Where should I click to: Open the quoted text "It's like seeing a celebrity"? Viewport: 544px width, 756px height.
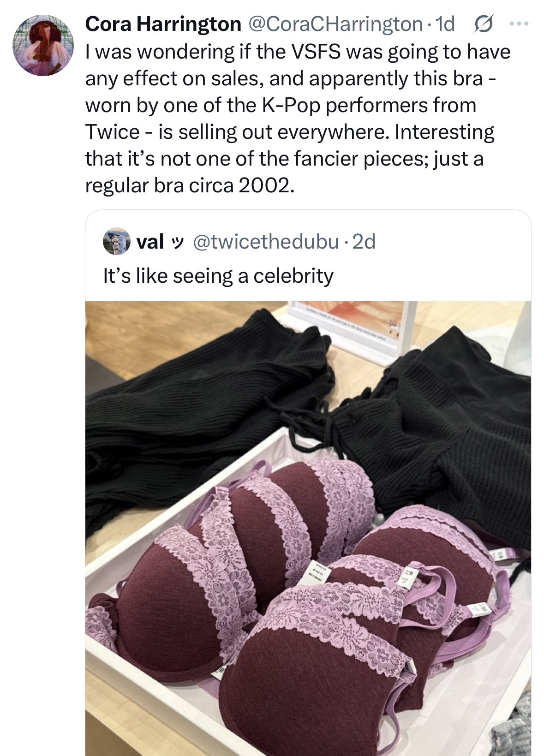pyautogui.click(x=218, y=276)
